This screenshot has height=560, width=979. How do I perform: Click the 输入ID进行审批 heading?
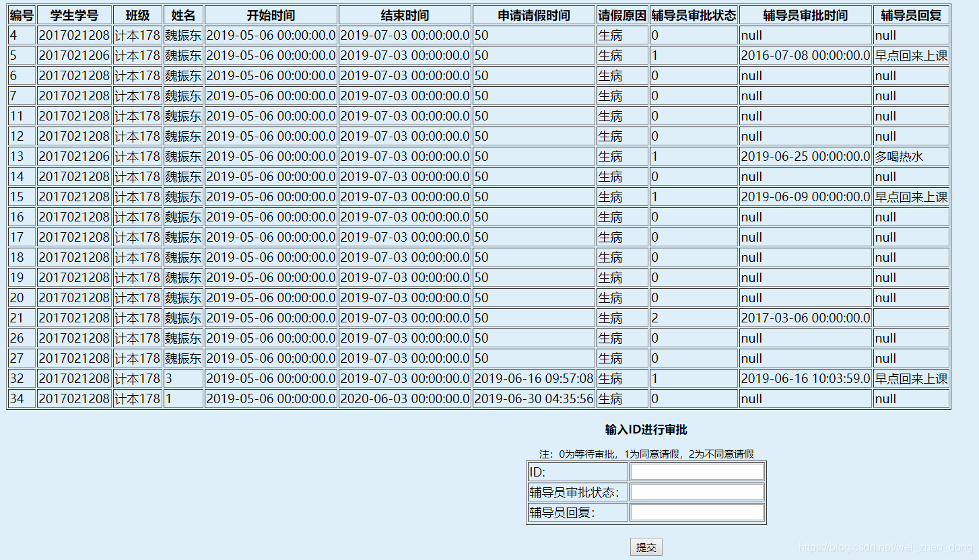point(646,429)
